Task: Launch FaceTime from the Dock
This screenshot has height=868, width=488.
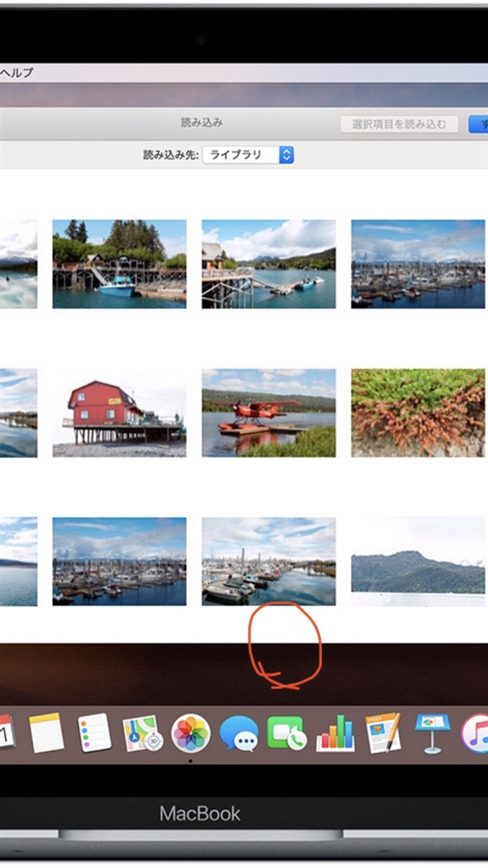Action: (x=286, y=733)
